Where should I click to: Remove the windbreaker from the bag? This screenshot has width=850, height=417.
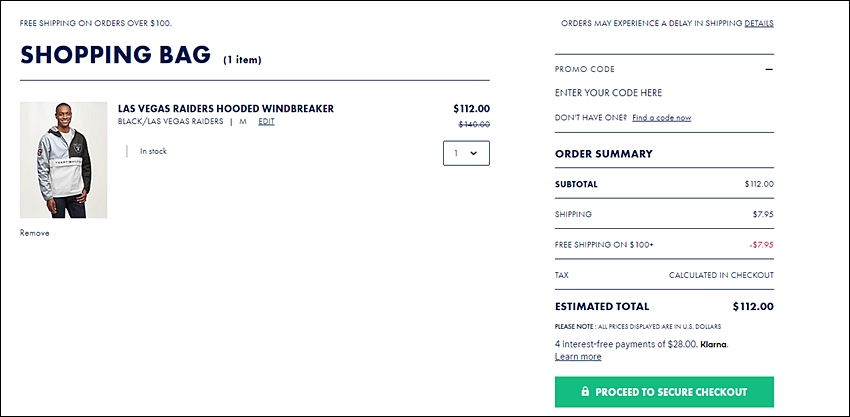(x=35, y=233)
